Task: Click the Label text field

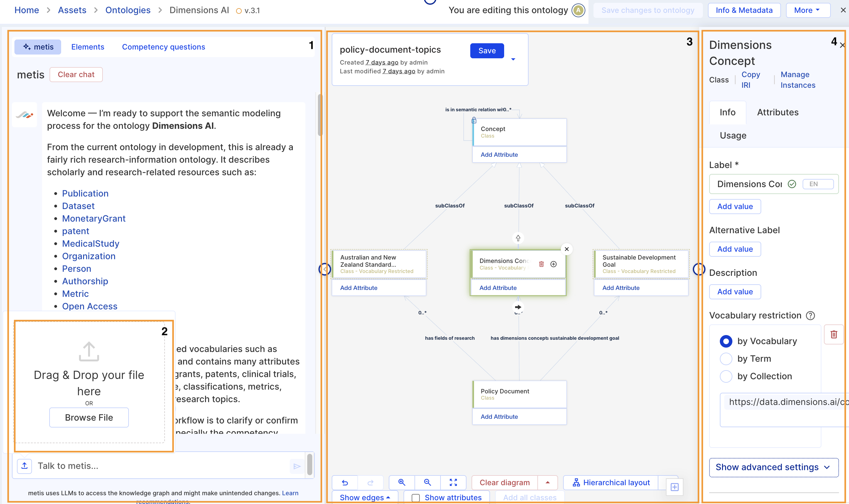Action: pyautogui.click(x=749, y=184)
